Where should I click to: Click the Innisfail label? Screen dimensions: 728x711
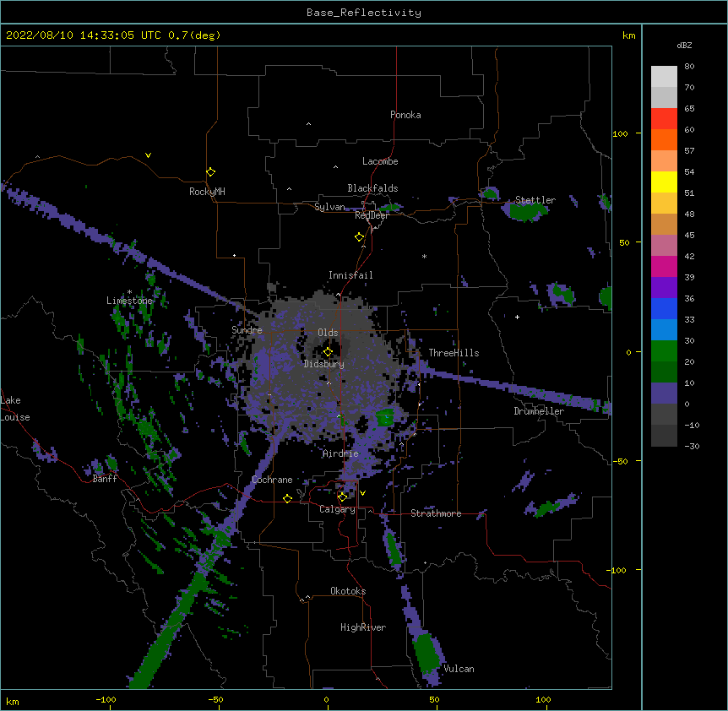(350, 275)
